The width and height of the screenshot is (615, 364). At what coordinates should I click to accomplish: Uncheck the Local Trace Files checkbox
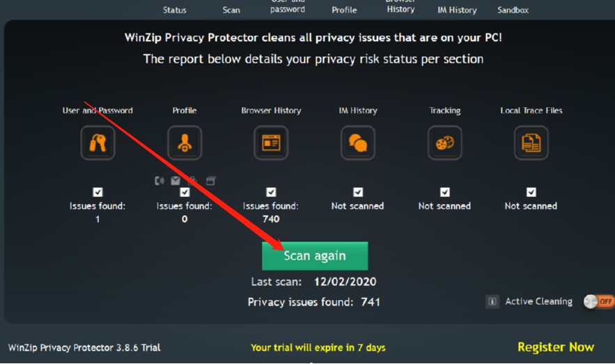(x=531, y=192)
